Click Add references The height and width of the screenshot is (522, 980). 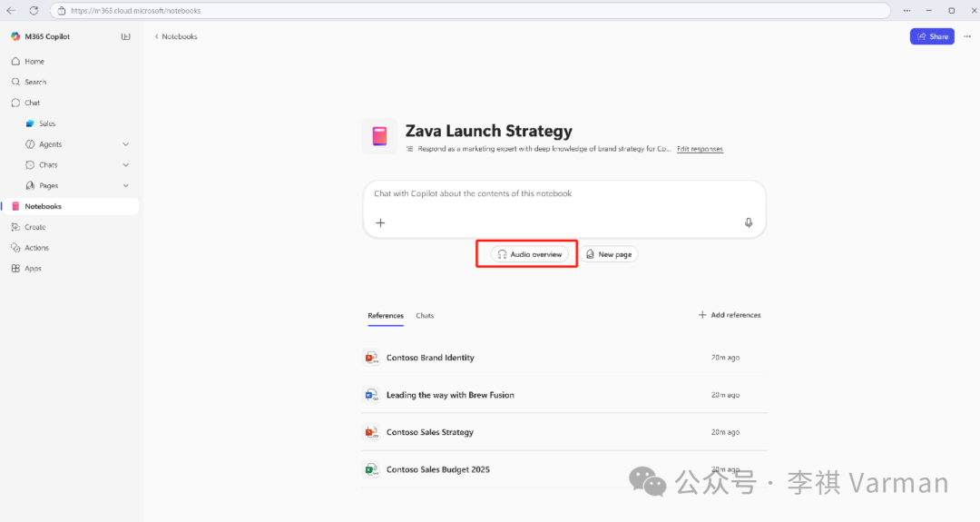(730, 315)
